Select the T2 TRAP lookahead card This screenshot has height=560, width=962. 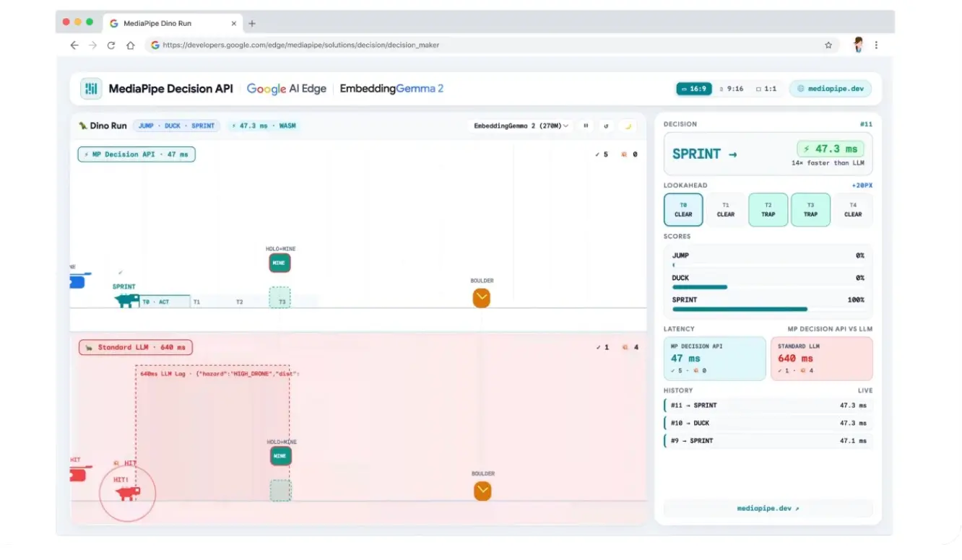(x=768, y=209)
